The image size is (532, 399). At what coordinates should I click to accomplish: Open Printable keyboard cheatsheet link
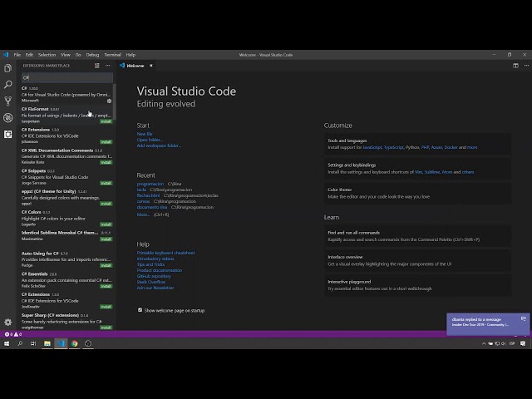click(x=165, y=253)
